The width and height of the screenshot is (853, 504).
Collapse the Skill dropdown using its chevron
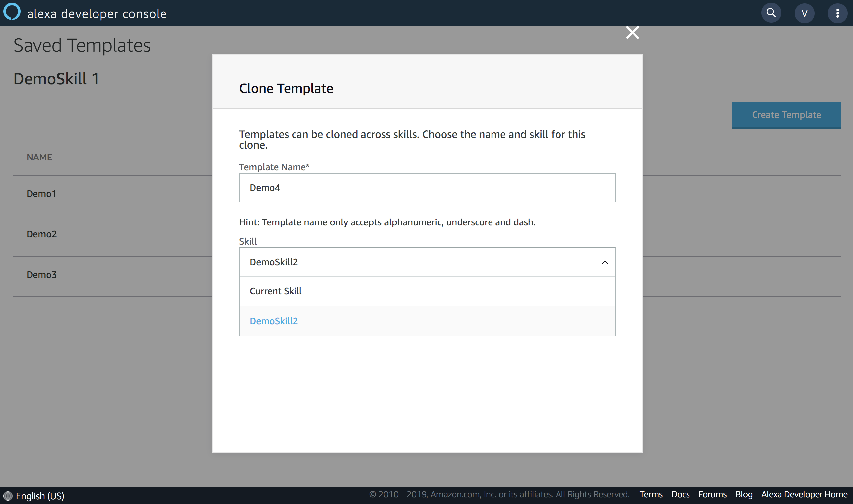[x=605, y=262]
